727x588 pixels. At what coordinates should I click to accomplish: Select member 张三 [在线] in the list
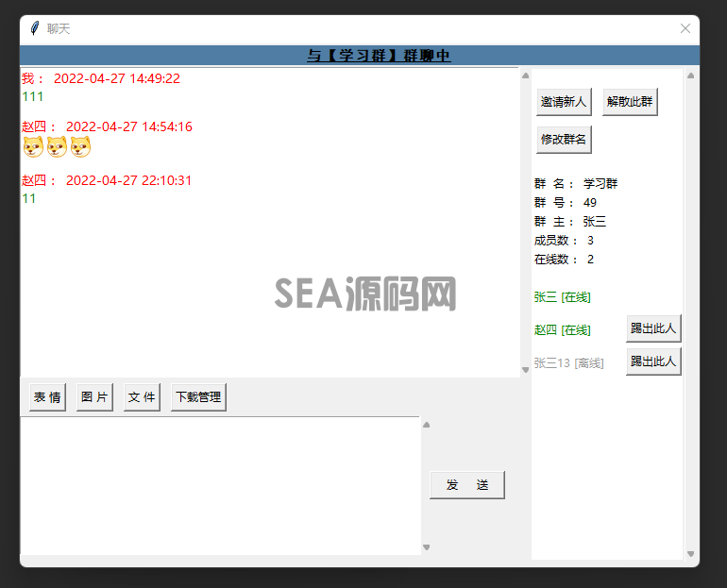pyautogui.click(x=563, y=297)
